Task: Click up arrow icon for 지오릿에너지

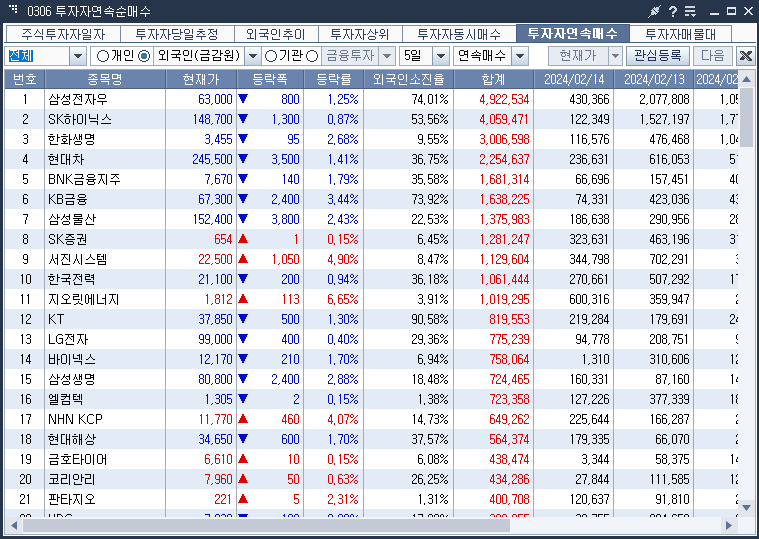Action: click(x=243, y=299)
